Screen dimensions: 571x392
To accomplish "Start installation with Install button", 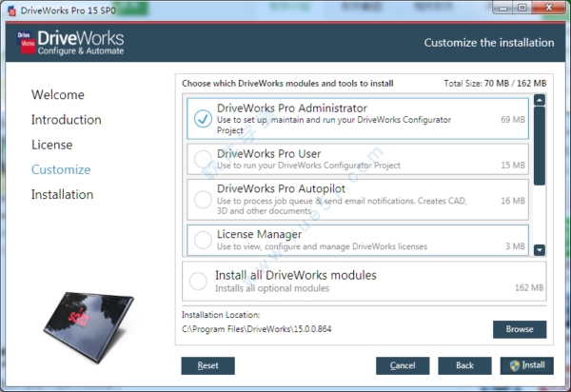I will (527, 365).
